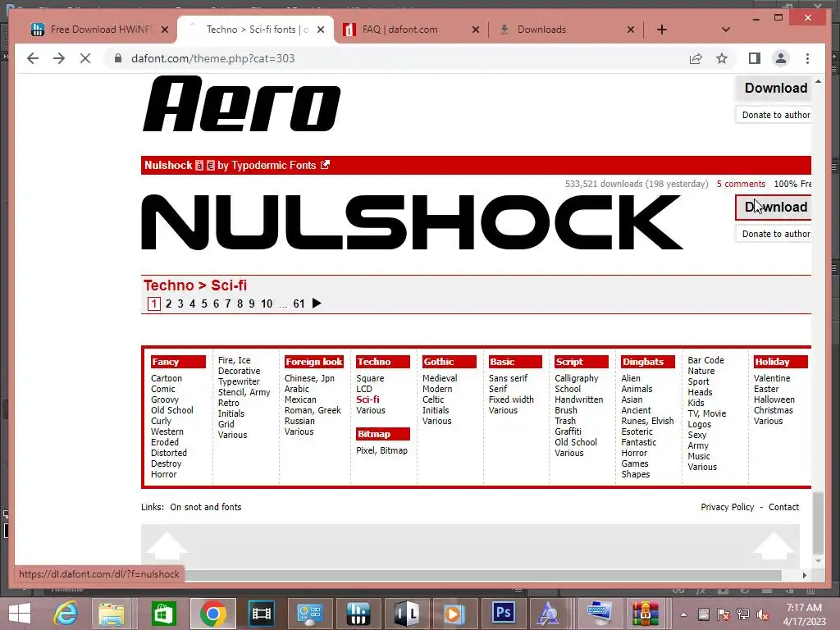
Task: Stop page loading with X icon
Action: [x=85, y=58]
